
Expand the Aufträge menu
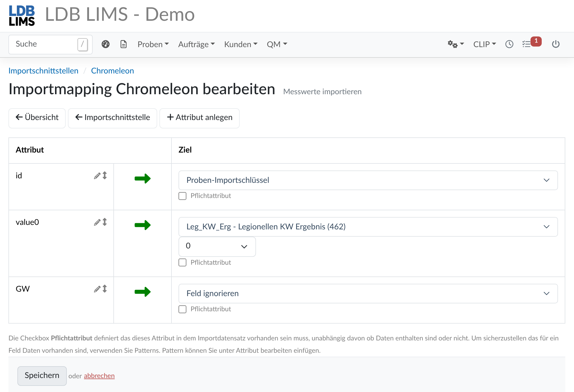(196, 44)
